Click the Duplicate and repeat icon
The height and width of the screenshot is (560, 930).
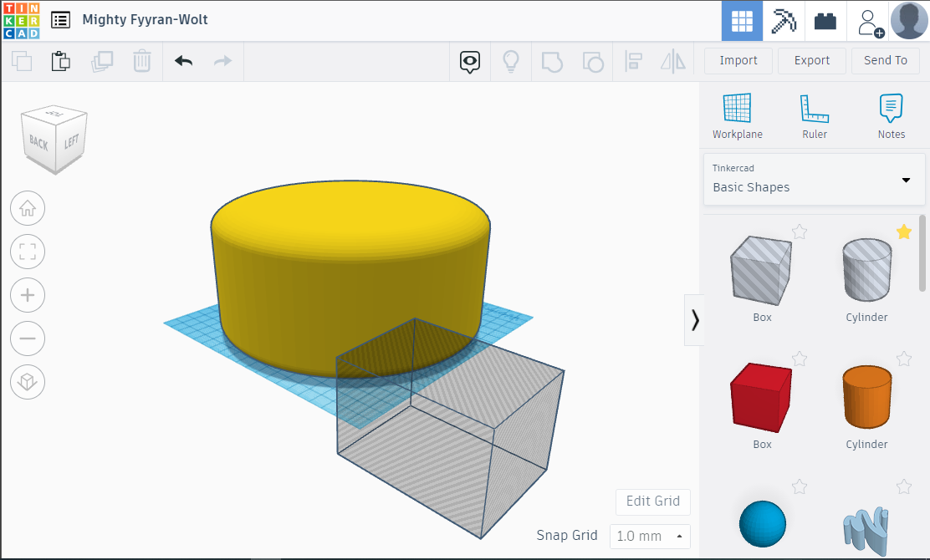(x=102, y=61)
